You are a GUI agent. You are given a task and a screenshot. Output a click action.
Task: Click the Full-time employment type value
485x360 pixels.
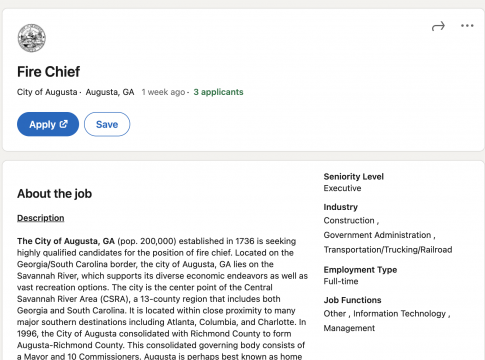point(341,281)
